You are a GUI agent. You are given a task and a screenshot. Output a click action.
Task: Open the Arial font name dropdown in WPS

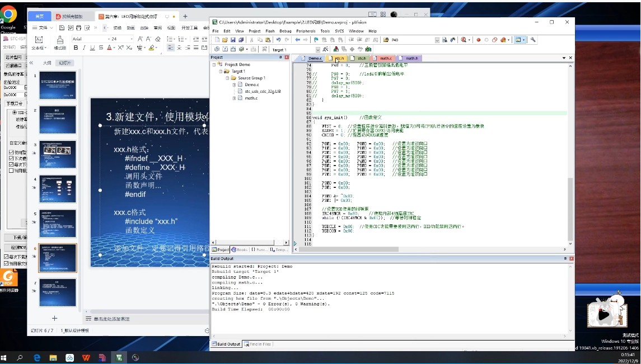click(109, 39)
